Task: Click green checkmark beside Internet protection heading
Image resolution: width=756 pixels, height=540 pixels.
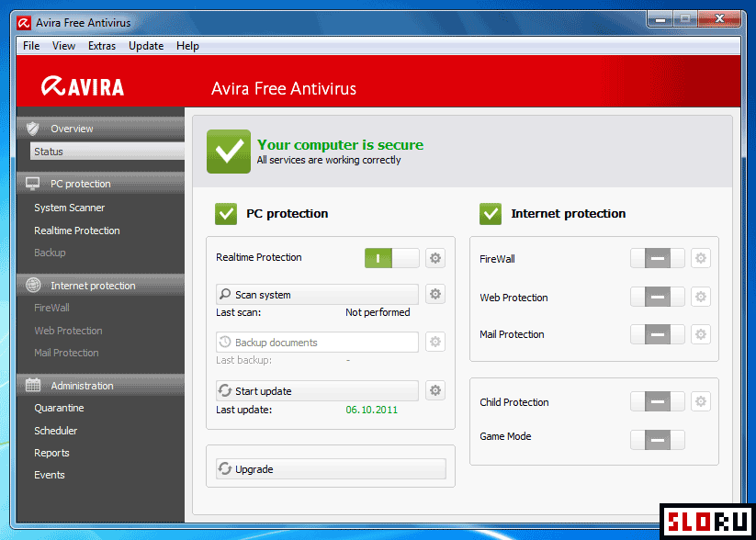Action: point(491,214)
